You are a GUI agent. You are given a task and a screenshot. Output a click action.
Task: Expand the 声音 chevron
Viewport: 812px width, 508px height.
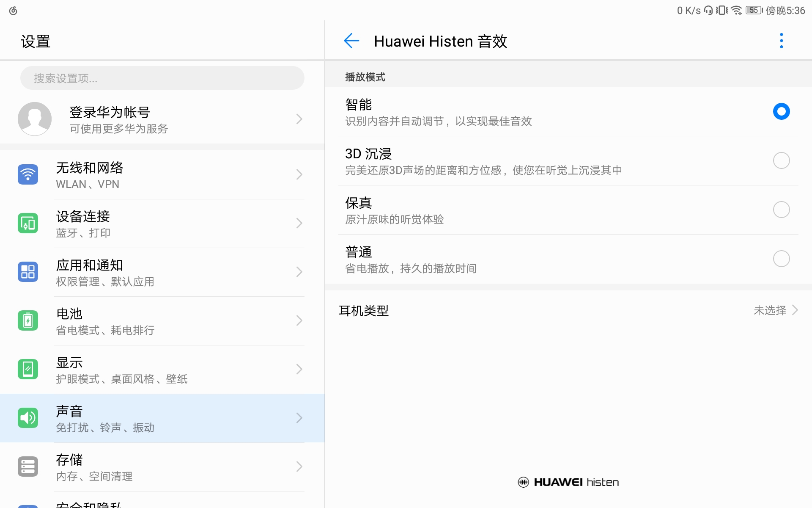(299, 418)
